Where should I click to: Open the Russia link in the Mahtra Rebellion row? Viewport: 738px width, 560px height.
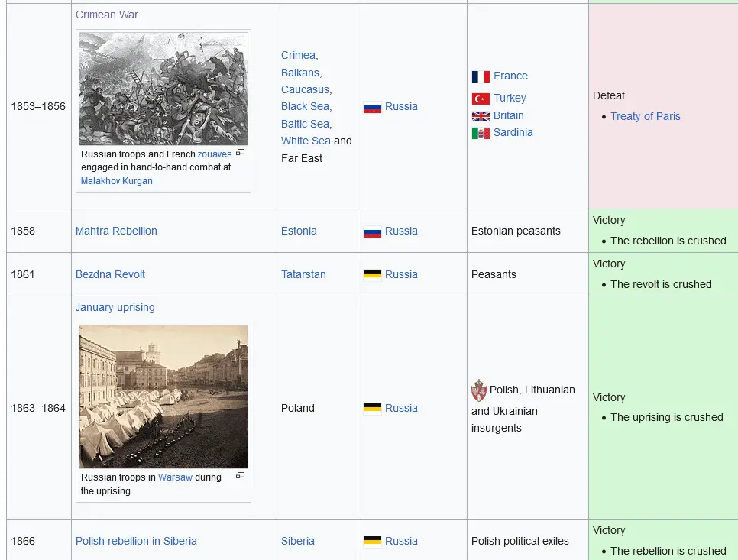[402, 231]
